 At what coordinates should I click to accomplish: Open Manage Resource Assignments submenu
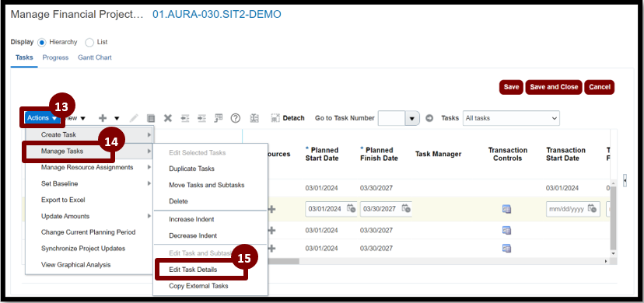point(89,167)
